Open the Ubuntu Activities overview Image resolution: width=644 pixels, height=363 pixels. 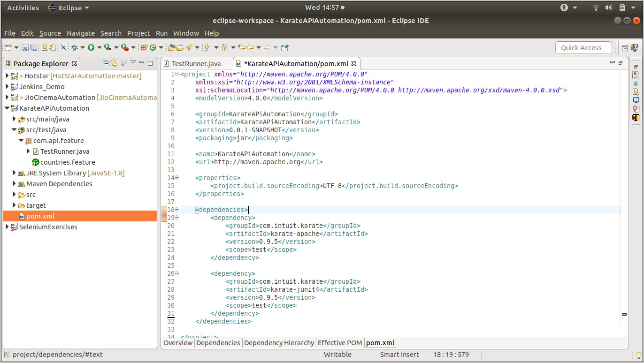point(23,8)
